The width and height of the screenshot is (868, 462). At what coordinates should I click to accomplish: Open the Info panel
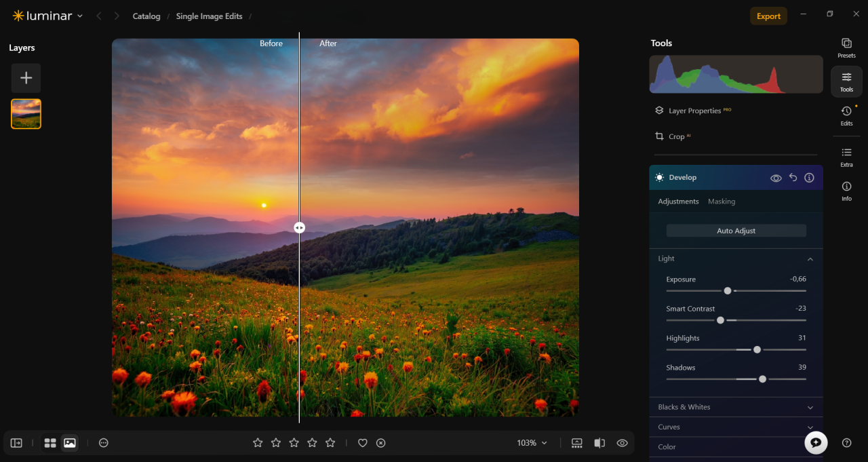(846, 191)
